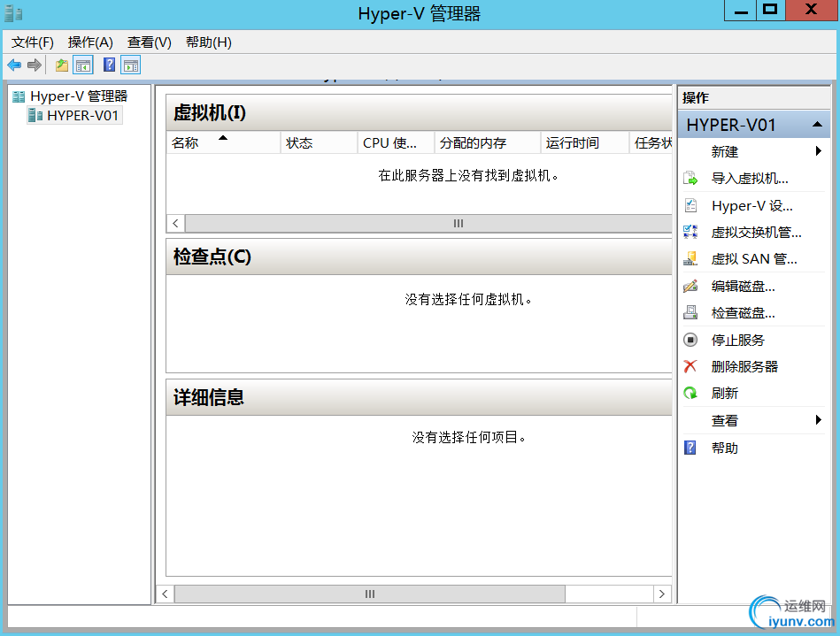Screen dimensions: 840x636
Task: Click the 详细信息 section header
Action: tap(419, 397)
